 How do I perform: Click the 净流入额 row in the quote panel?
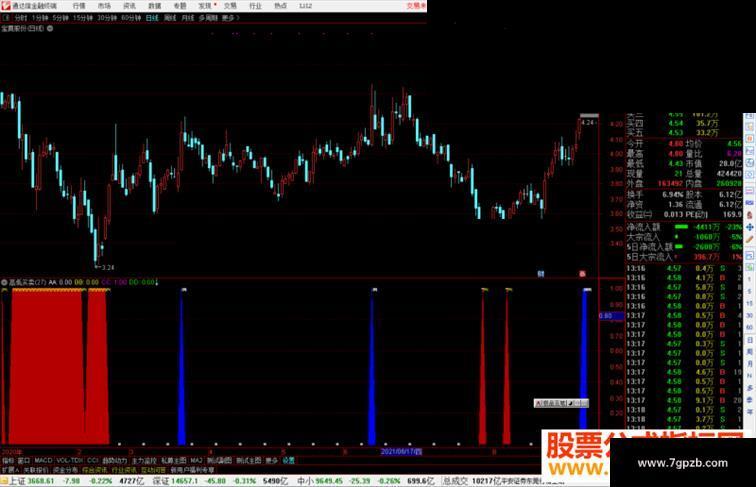[684, 227]
